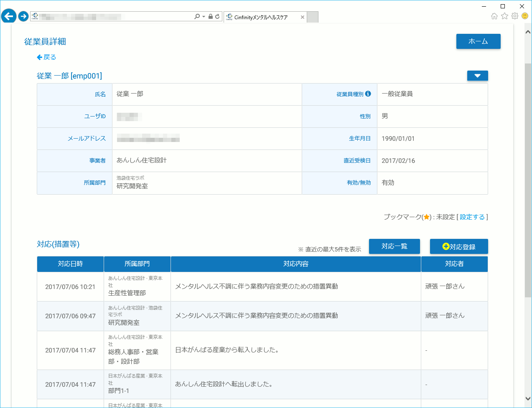Image resolution: width=532 pixels, height=408 pixels.
Task: Open the 対応一覧 list button
Action: (x=394, y=246)
